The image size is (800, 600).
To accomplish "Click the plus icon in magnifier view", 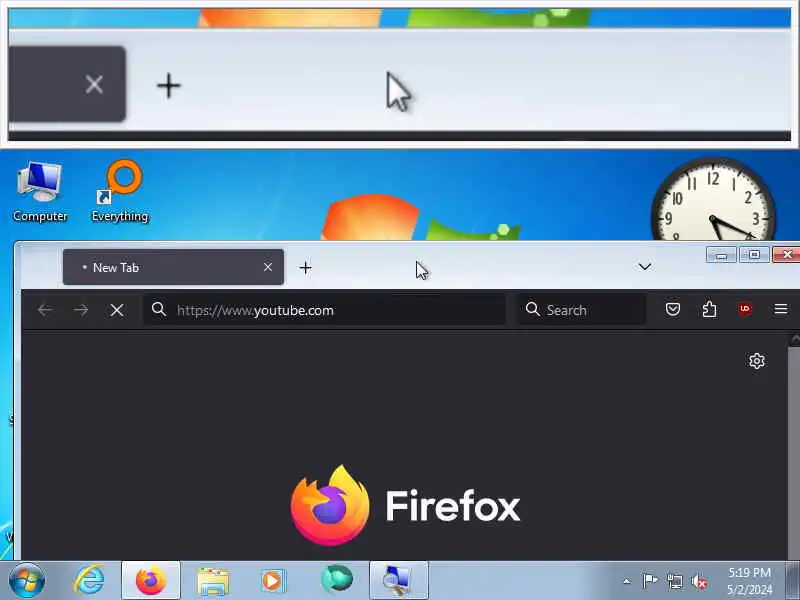I will click(168, 85).
